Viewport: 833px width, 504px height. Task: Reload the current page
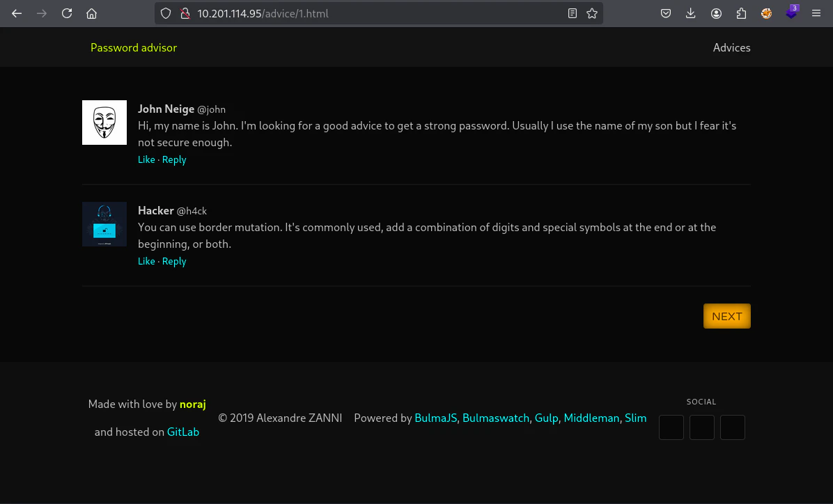point(67,14)
